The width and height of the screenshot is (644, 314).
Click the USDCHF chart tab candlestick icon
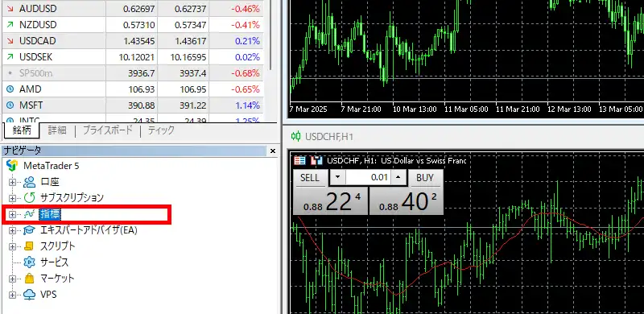click(x=295, y=136)
